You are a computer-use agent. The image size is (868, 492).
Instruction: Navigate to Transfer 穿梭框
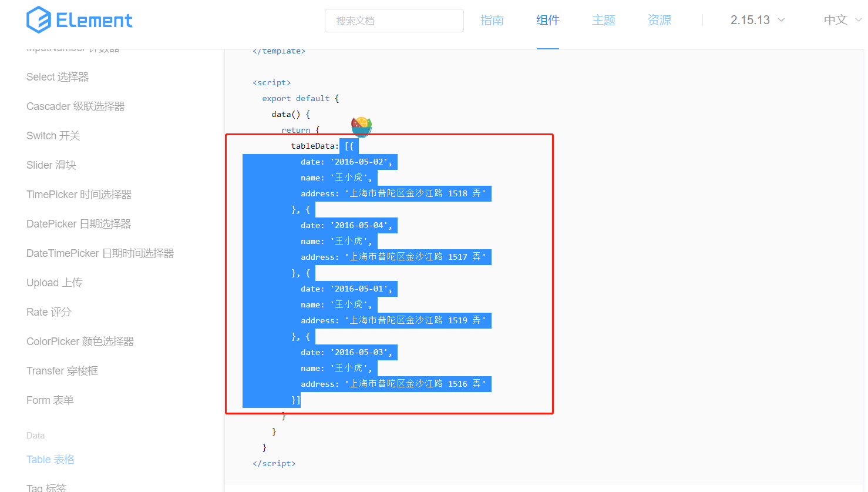coord(62,370)
